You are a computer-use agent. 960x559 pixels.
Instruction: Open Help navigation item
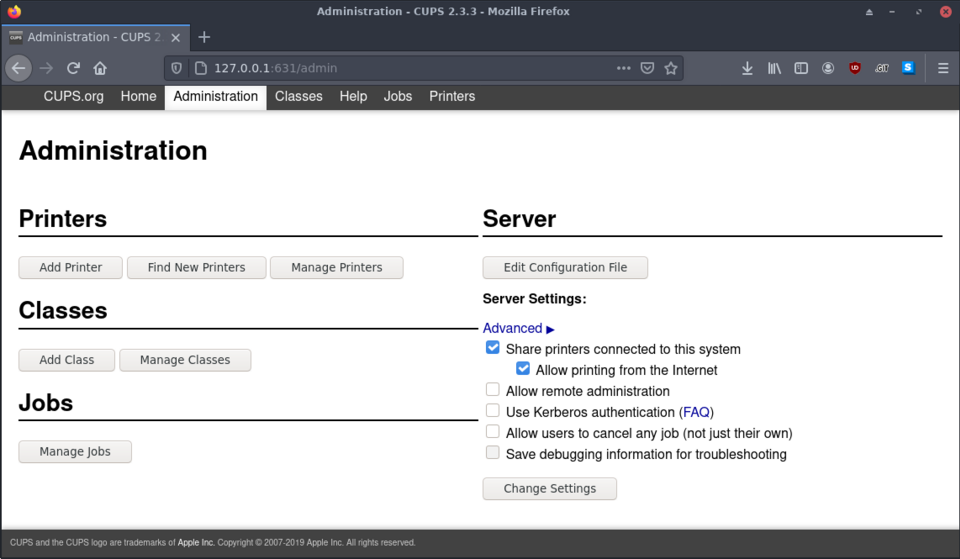(353, 96)
